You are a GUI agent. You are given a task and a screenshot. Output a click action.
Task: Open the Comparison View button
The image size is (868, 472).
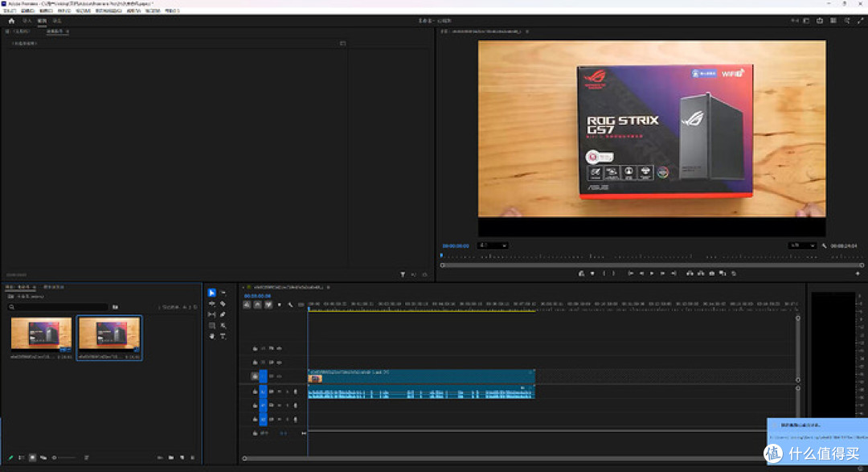[x=723, y=273]
